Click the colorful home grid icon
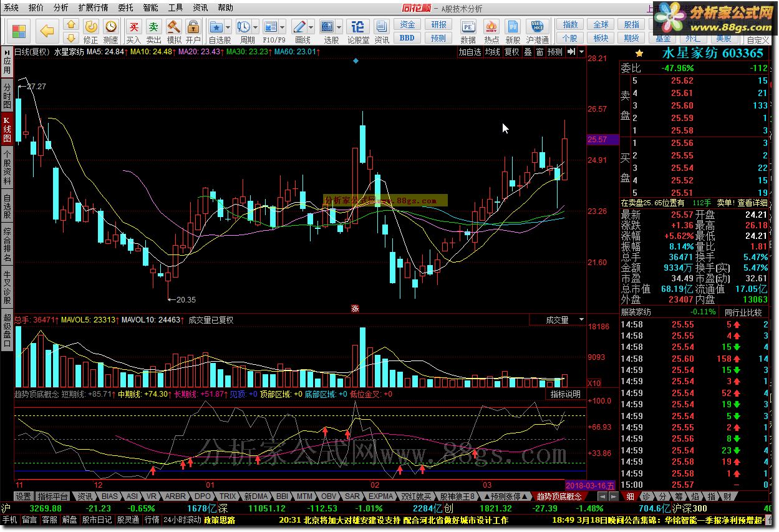The image size is (779, 532). pos(19,31)
